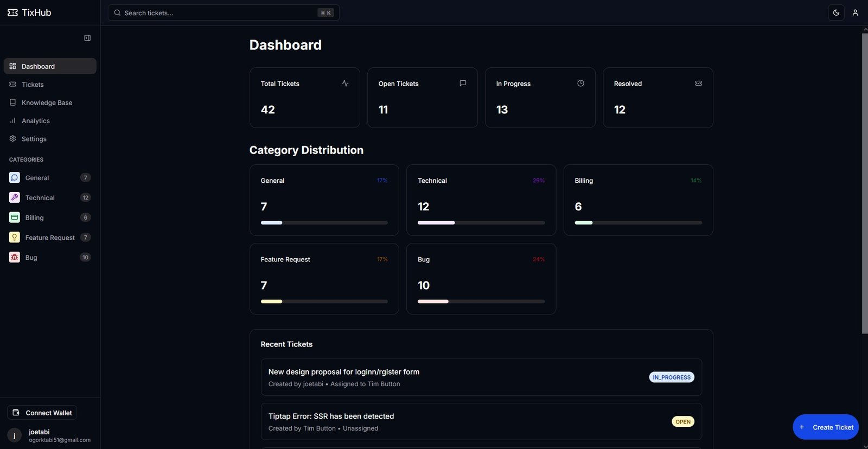Click the General distribution progress bar
868x449 pixels.
(324, 222)
